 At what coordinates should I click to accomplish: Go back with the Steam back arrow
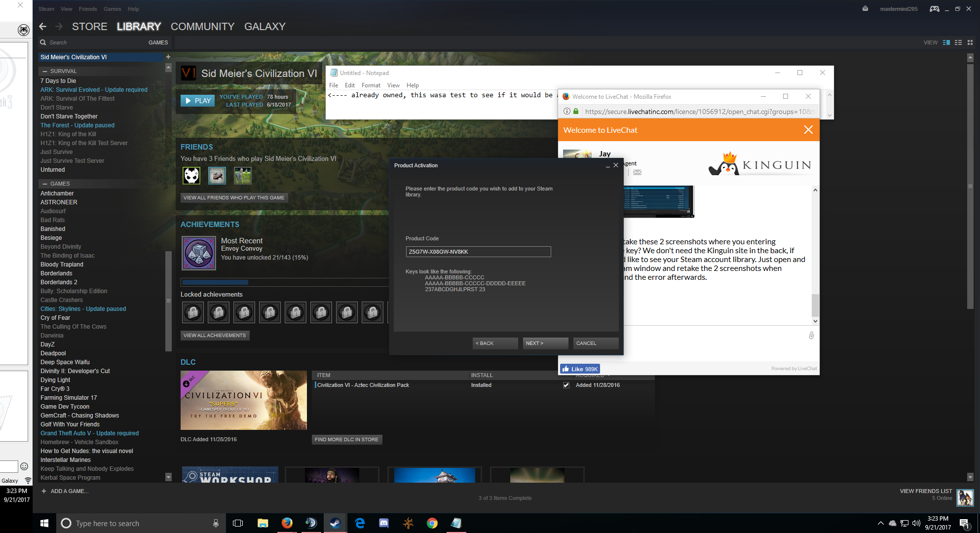pyautogui.click(x=43, y=27)
